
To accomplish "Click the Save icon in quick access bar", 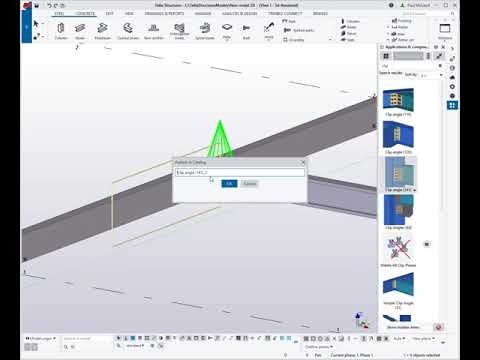I will [37, 5].
